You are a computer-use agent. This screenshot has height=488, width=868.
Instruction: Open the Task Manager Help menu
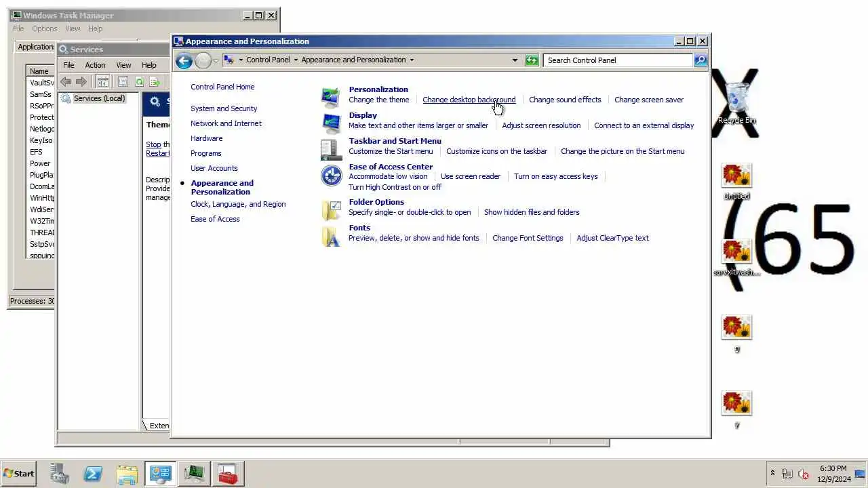[x=96, y=28]
